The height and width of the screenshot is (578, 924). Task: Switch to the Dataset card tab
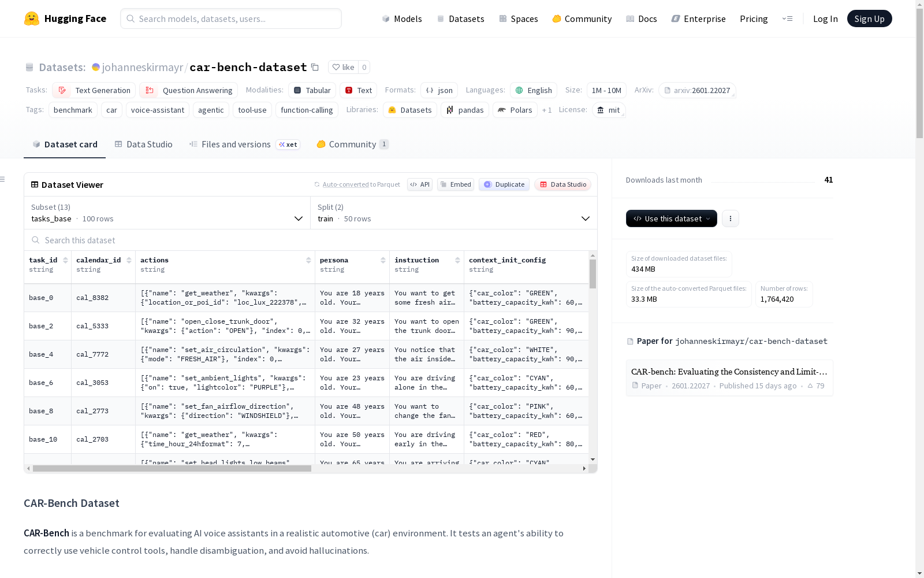pos(65,144)
